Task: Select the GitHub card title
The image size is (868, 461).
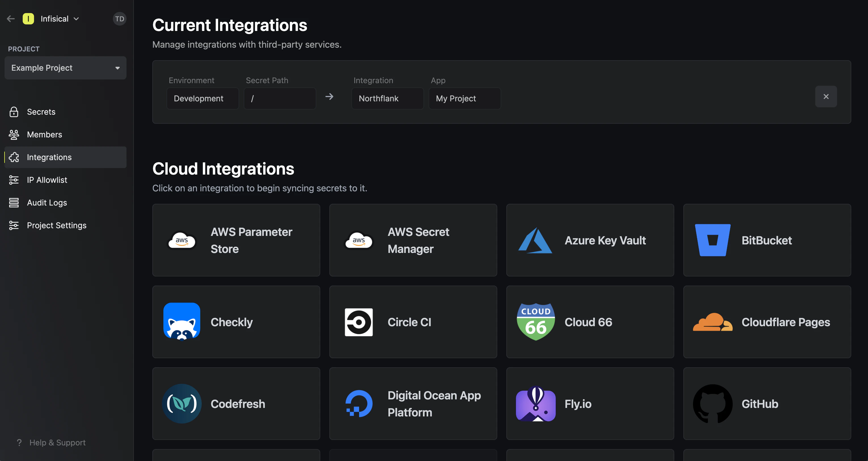Action: (x=760, y=404)
